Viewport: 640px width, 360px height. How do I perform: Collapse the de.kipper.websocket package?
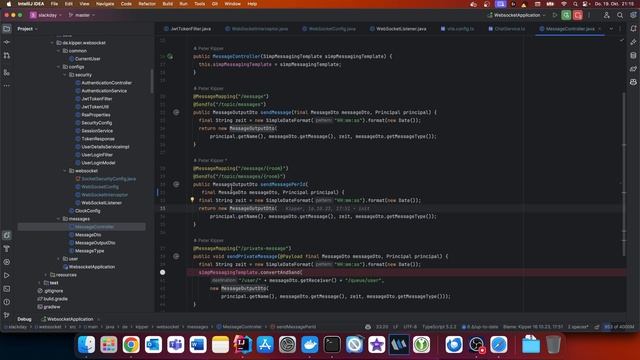tap(52, 43)
